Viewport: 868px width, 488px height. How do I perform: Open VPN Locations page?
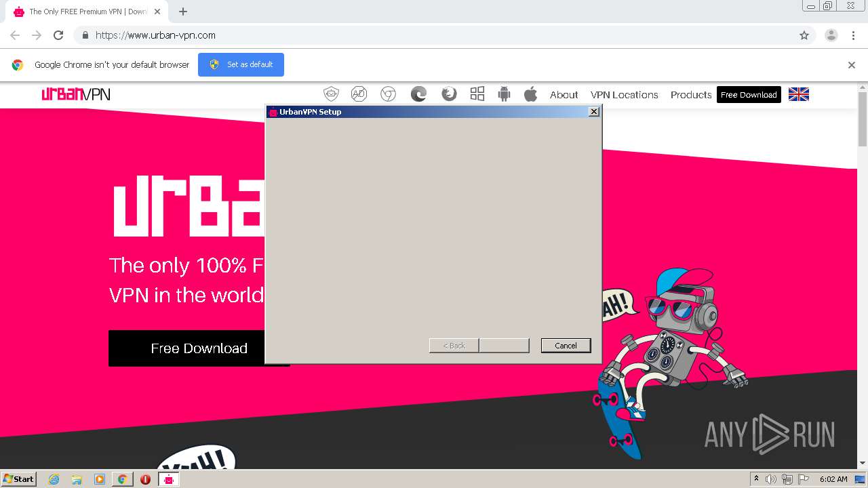click(625, 95)
